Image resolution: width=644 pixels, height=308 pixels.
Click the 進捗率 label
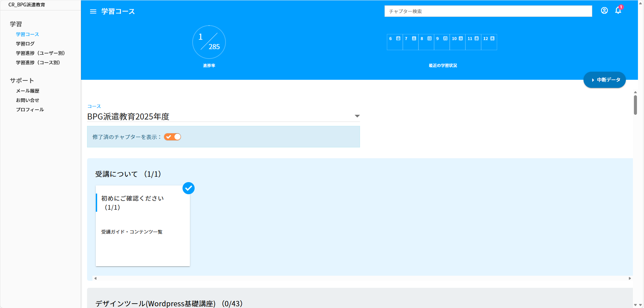coord(209,66)
